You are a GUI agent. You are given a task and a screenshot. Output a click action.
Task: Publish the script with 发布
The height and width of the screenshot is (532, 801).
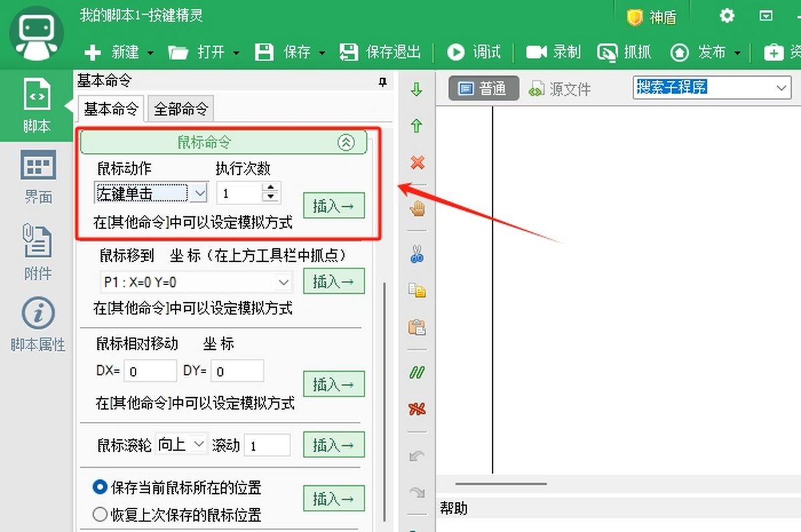[x=698, y=52]
